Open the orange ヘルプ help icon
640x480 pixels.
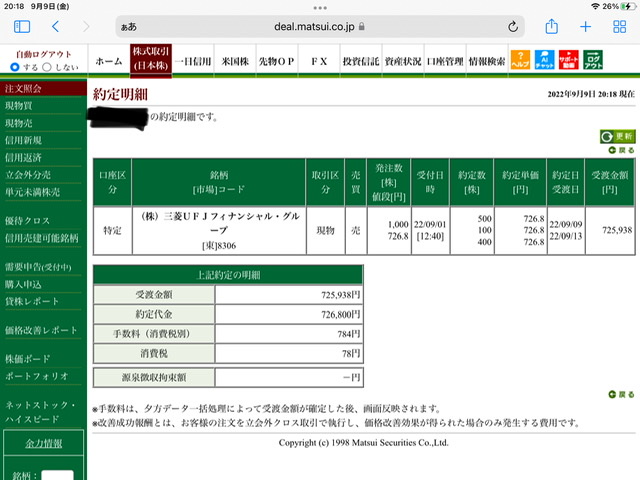(x=520, y=60)
